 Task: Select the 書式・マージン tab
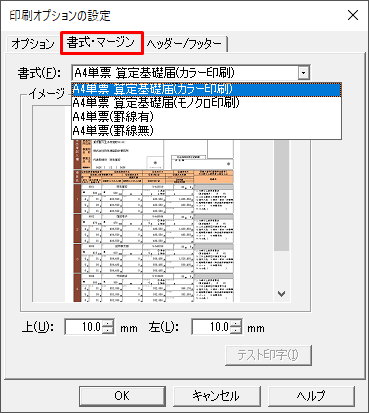pyautogui.click(x=101, y=43)
